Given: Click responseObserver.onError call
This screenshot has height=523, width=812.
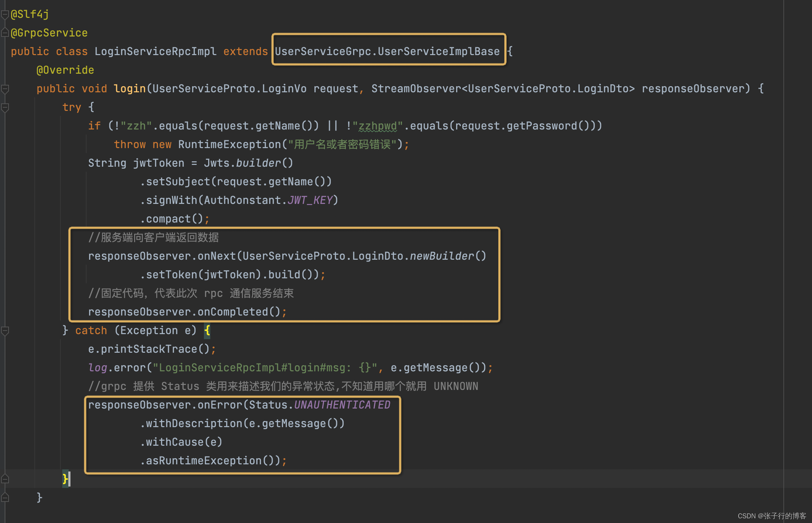Looking at the screenshot, I should 165,405.
